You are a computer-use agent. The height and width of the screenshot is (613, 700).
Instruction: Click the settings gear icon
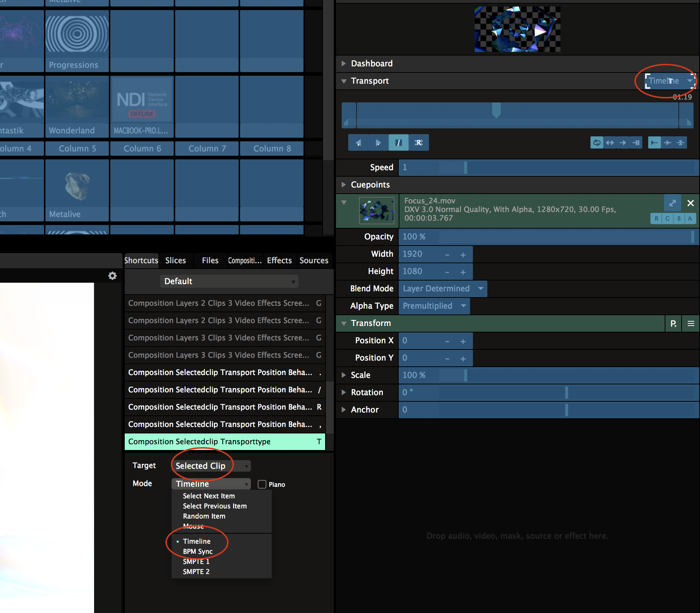click(x=112, y=276)
